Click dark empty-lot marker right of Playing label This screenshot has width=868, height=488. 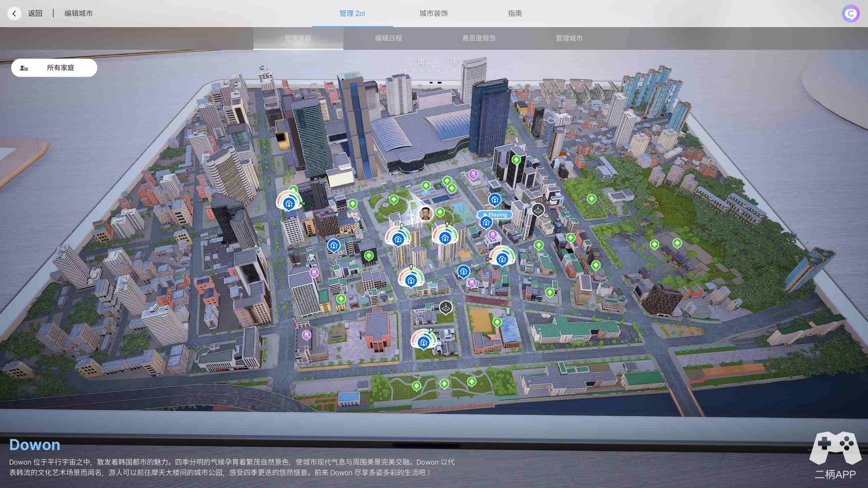coord(538,210)
